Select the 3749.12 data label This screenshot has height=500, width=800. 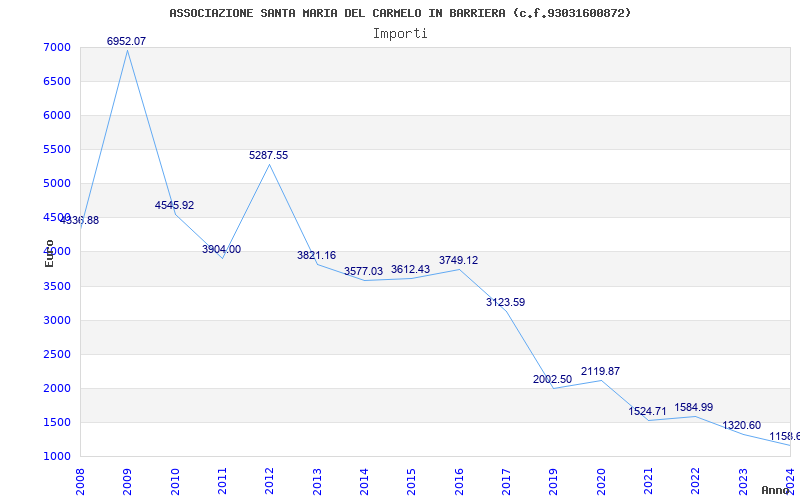(x=459, y=260)
